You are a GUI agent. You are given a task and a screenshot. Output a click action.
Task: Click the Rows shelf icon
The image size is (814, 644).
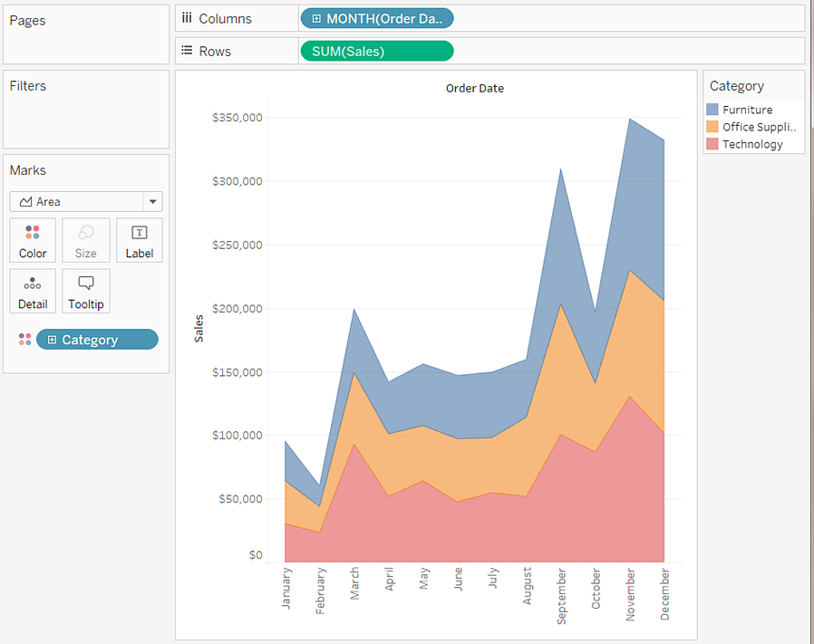point(187,51)
